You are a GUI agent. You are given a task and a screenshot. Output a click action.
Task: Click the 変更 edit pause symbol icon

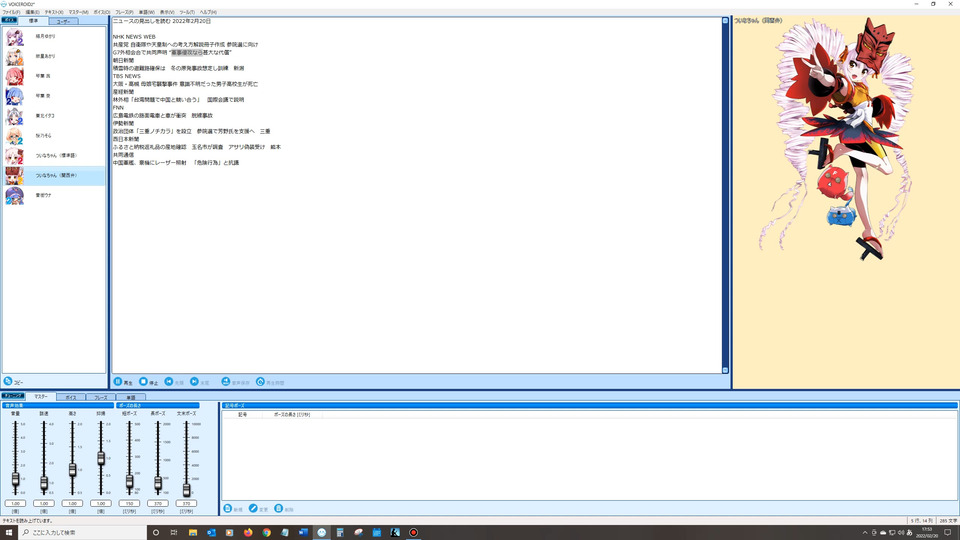click(x=253, y=509)
